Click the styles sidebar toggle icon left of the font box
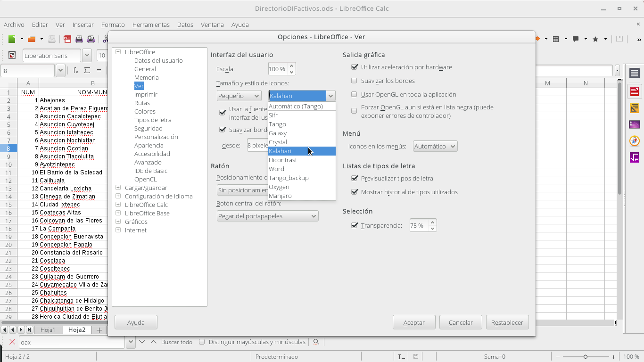 (12, 55)
